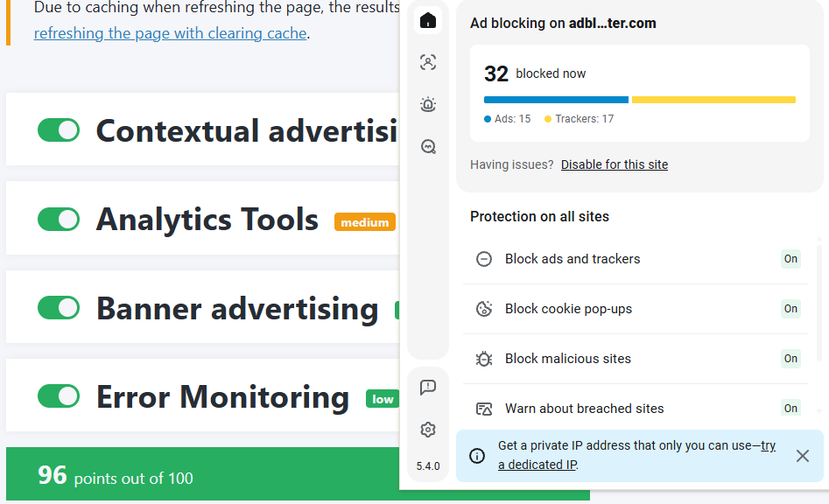The height and width of the screenshot is (504, 829).
Task: Click the low badge next to Error Monitoring
Action: [x=383, y=399]
